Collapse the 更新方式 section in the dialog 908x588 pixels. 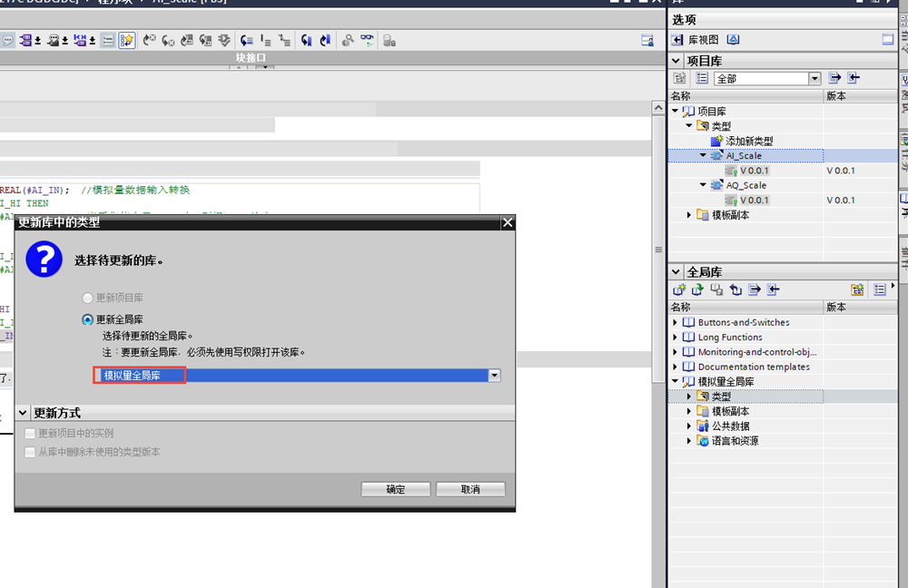[23, 413]
